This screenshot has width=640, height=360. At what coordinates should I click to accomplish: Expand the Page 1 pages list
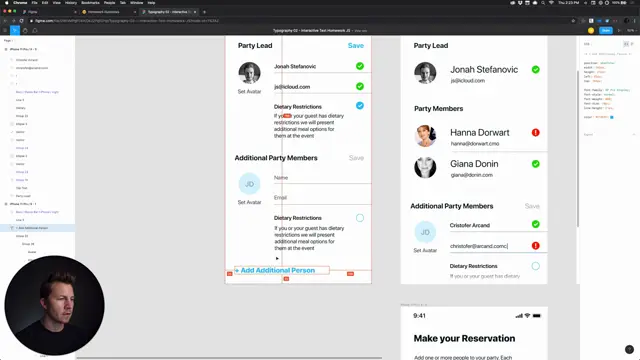coord(9,40)
